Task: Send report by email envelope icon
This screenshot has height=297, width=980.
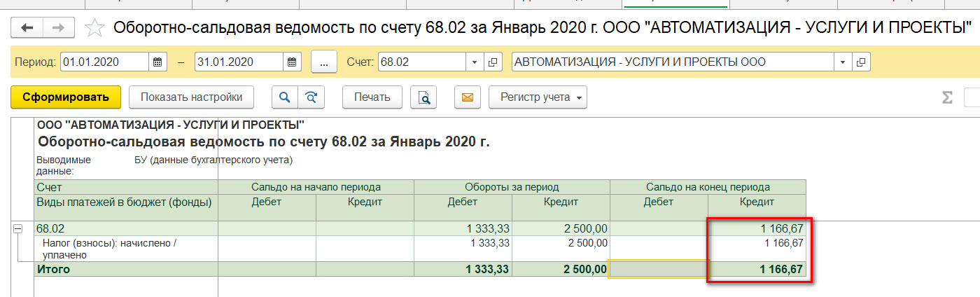Action: click(x=467, y=97)
